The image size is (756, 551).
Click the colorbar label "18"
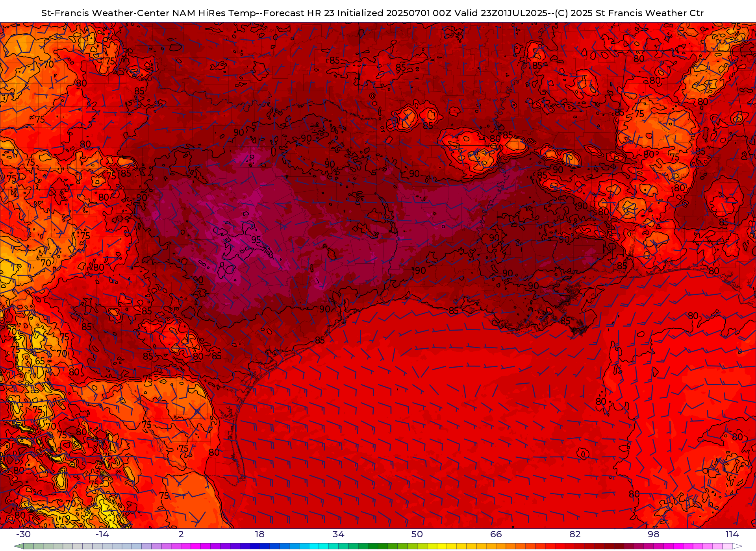(260, 534)
